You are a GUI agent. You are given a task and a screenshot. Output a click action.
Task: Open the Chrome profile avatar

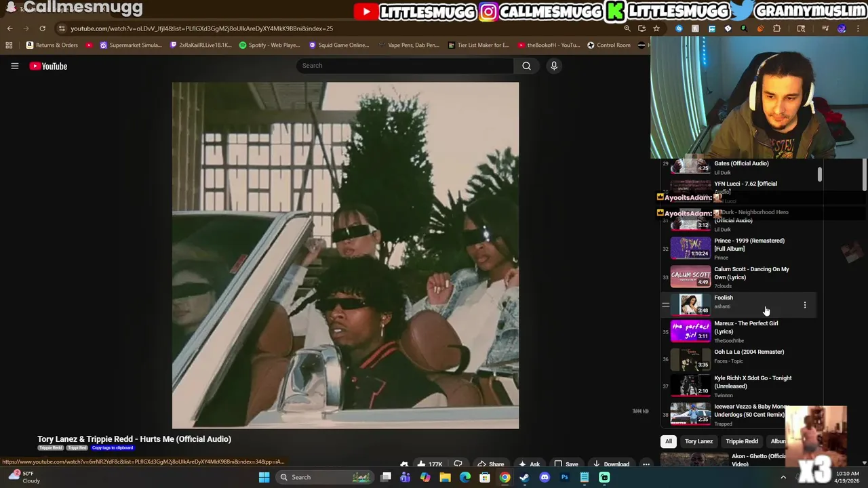click(x=842, y=28)
